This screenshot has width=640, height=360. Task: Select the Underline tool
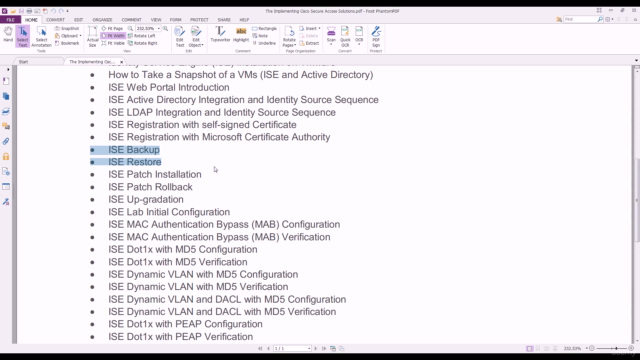tap(264, 43)
